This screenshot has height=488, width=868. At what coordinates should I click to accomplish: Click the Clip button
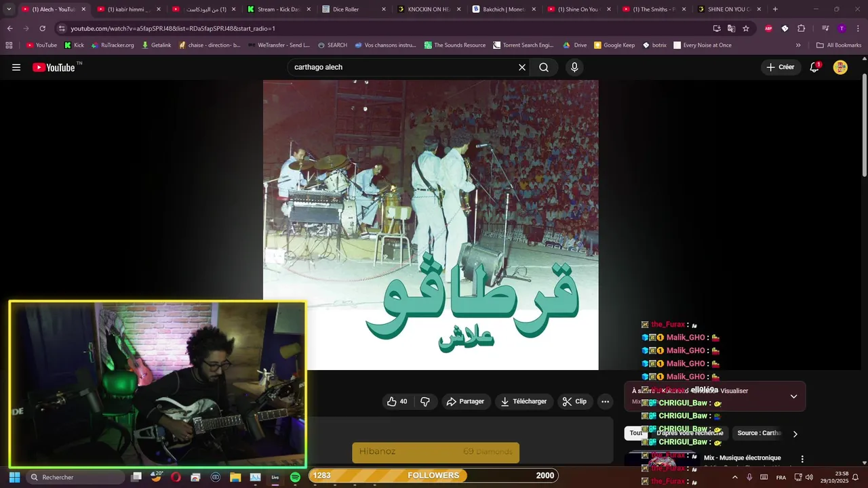[574, 401]
